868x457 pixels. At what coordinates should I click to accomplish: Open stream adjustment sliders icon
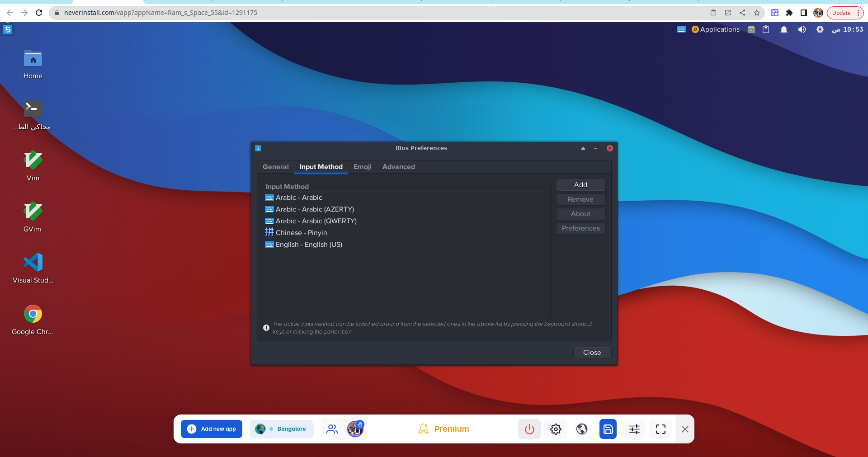(x=634, y=429)
